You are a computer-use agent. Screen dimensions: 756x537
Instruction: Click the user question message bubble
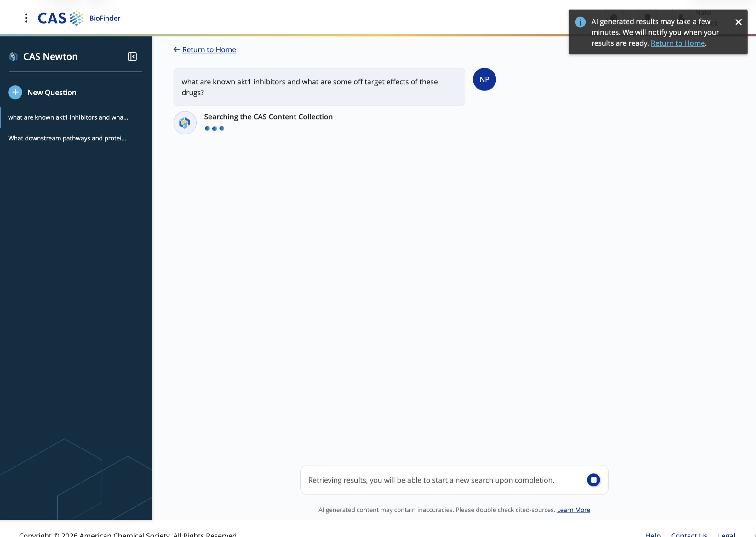(319, 87)
